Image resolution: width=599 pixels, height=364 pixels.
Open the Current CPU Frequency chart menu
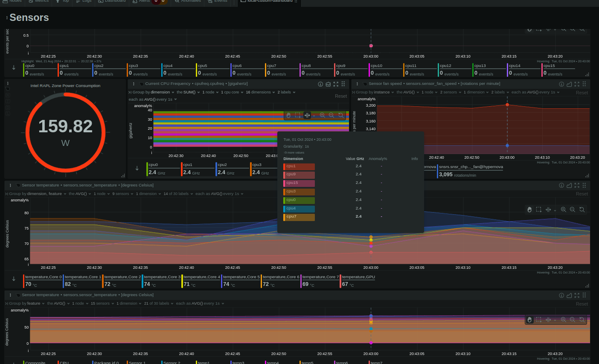pos(134,84)
